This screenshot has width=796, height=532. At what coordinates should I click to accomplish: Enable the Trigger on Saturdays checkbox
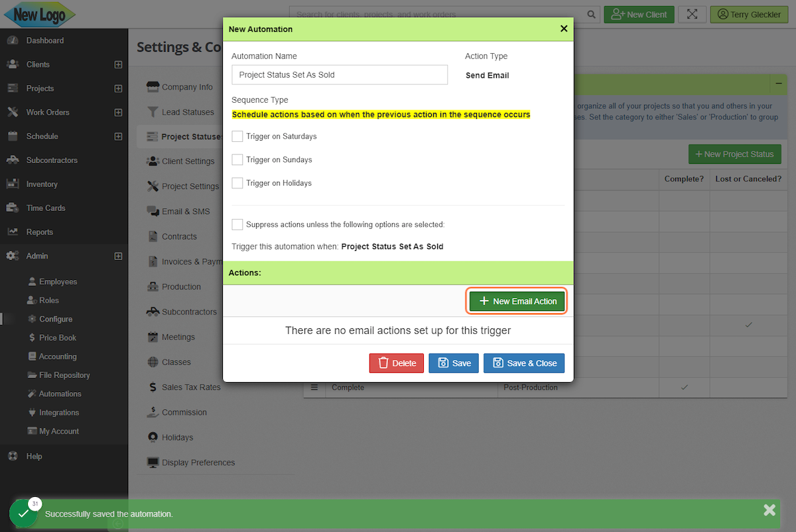pyautogui.click(x=237, y=136)
